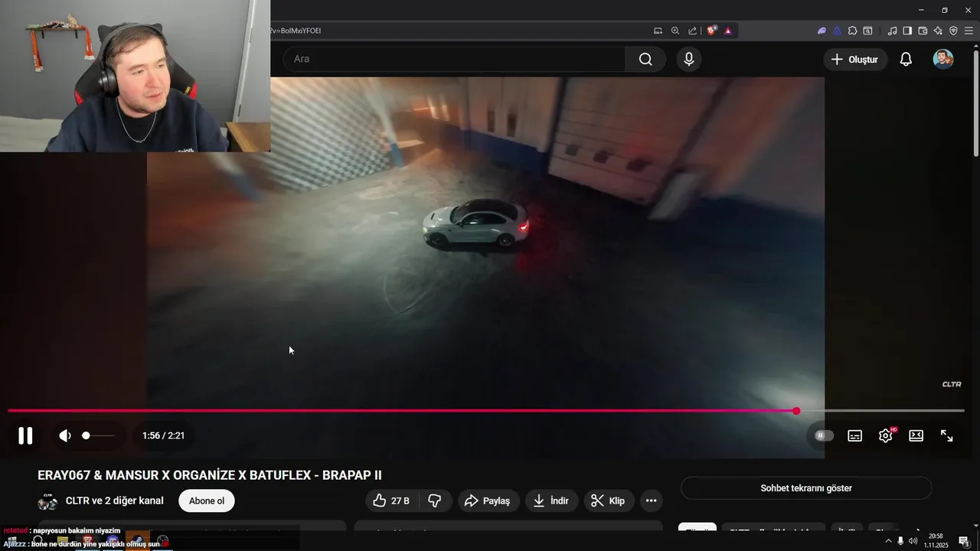The image size is (980, 551).
Task: Click the progress bar playhead dot
Action: tap(796, 411)
